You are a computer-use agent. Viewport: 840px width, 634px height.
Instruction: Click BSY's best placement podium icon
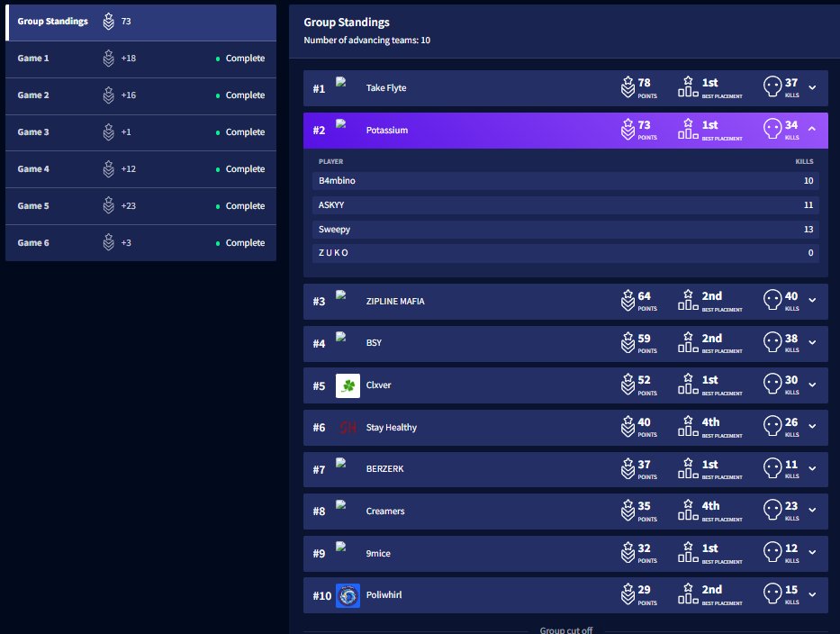[x=688, y=342]
